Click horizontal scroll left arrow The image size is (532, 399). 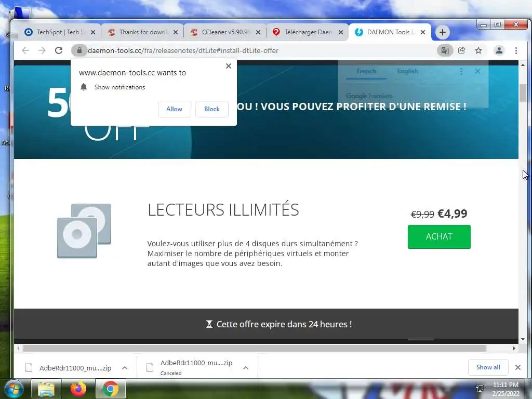click(x=18, y=349)
